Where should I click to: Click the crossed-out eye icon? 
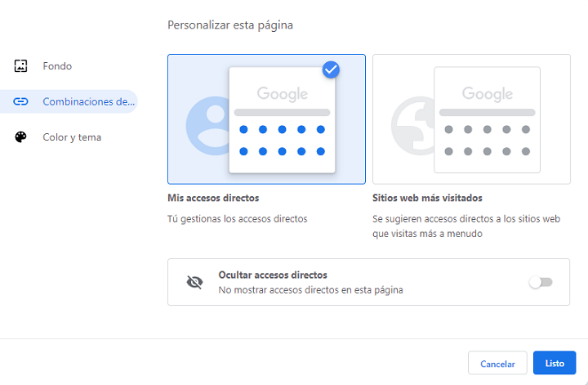click(194, 282)
